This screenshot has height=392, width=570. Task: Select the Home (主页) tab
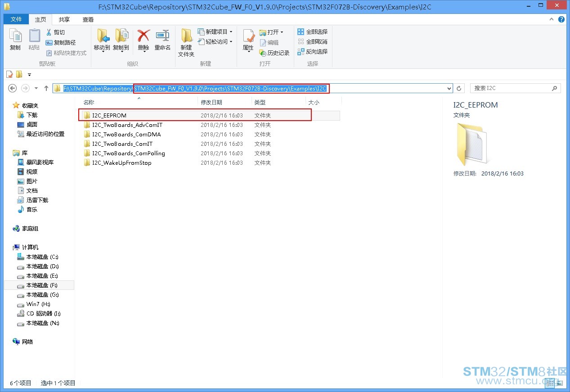[x=40, y=19]
